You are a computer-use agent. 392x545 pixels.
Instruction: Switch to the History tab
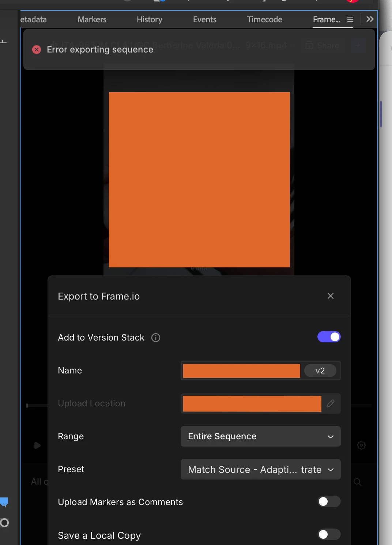[x=150, y=19]
